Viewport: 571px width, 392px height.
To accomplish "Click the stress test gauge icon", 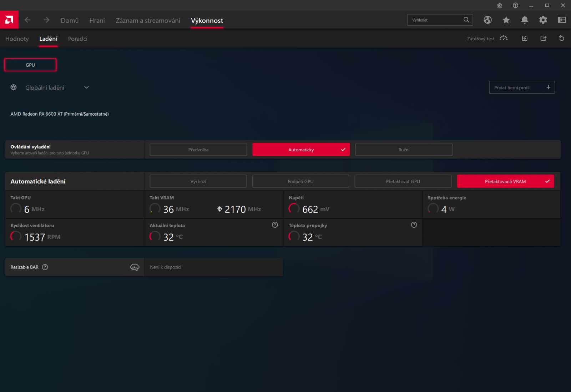I will pos(504,38).
